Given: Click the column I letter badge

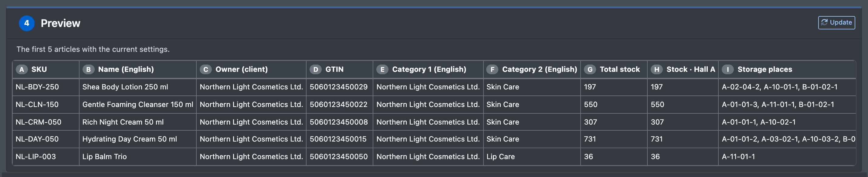Looking at the screenshot, I should point(728,69).
